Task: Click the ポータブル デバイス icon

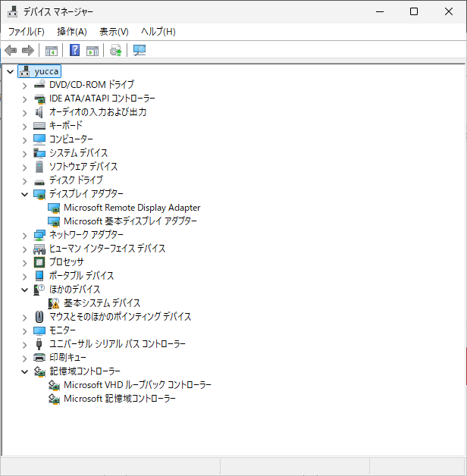Action: (39, 276)
